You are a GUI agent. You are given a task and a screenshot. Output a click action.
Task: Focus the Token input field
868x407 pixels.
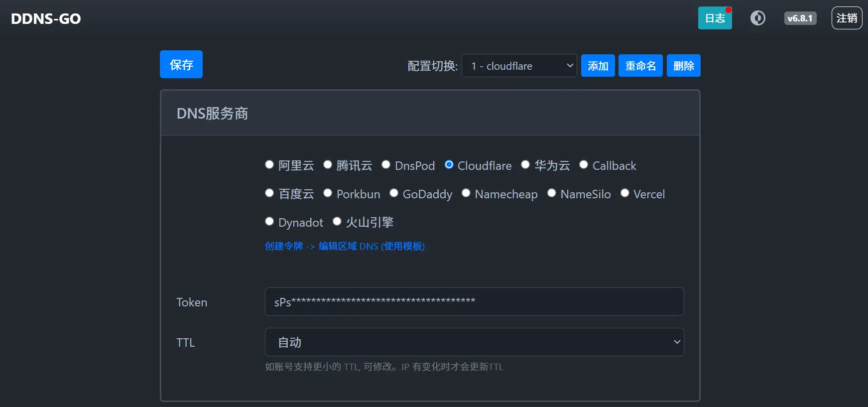tap(474, 301)
